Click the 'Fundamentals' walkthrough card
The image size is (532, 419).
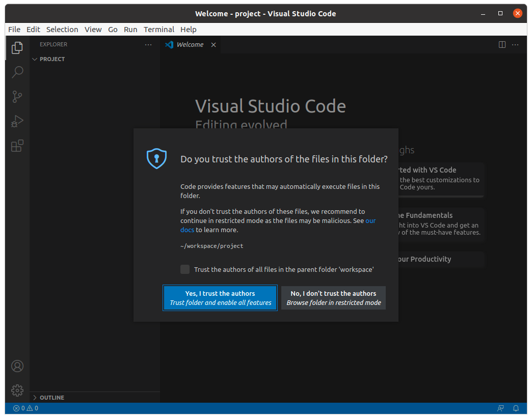click(441, 224)
